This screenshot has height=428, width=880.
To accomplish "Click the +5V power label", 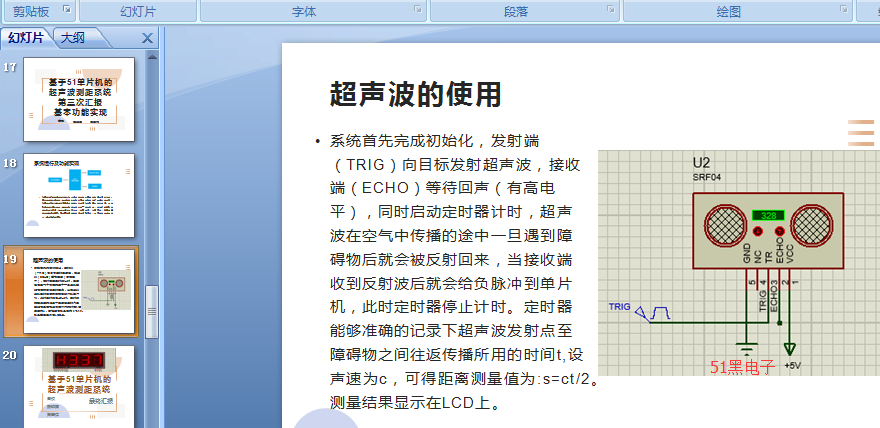I will [x=792, y=366].
